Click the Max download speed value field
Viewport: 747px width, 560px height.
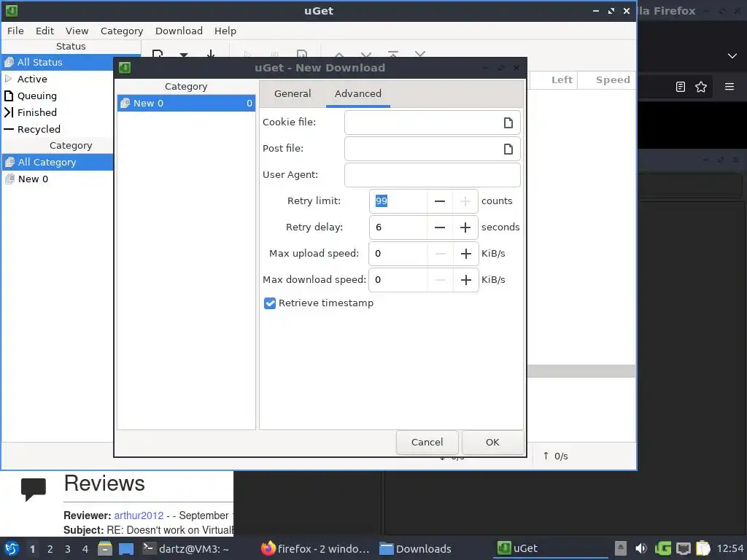point(398,279)
